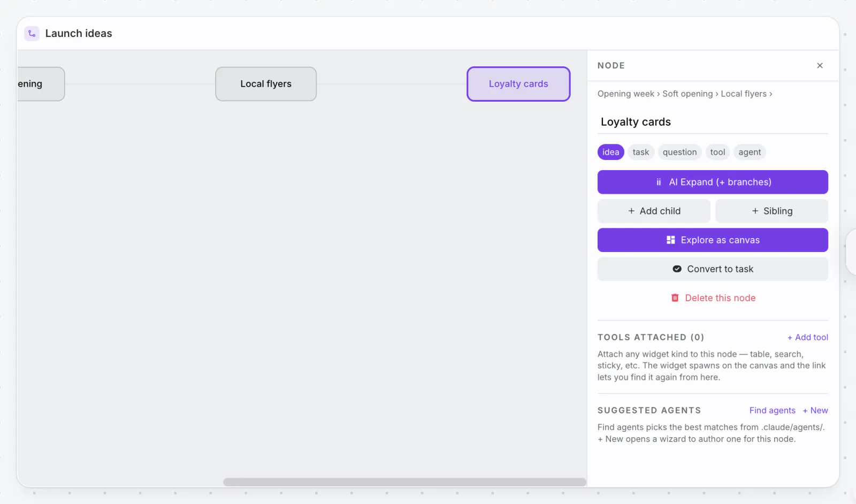
Task: Select the partially visible opening node
Action: (41, 84)
